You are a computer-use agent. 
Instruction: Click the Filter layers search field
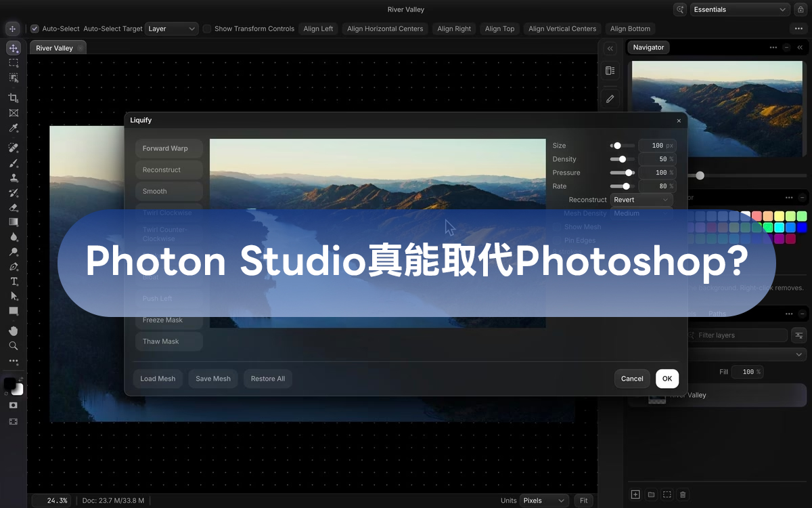point(738,335)
